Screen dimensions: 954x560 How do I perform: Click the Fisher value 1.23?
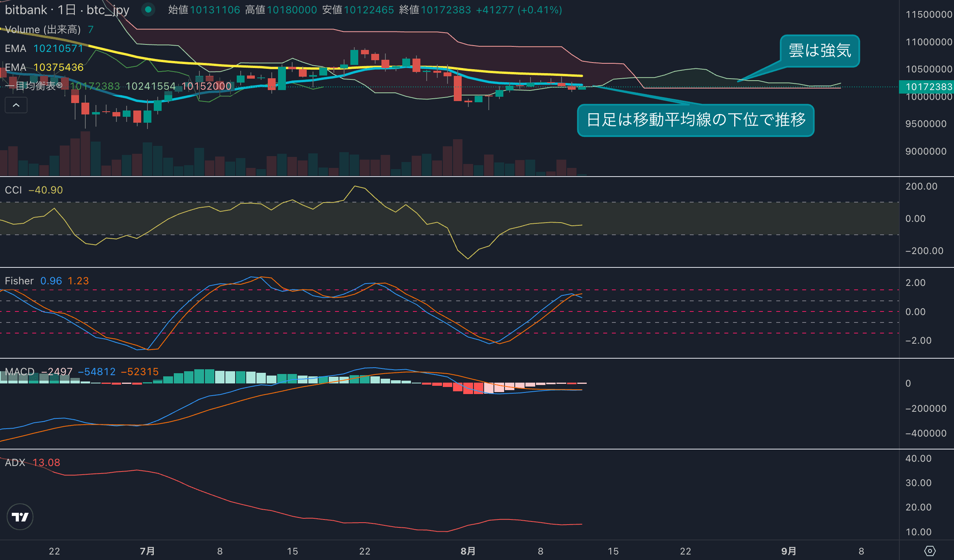coord(78,281)
